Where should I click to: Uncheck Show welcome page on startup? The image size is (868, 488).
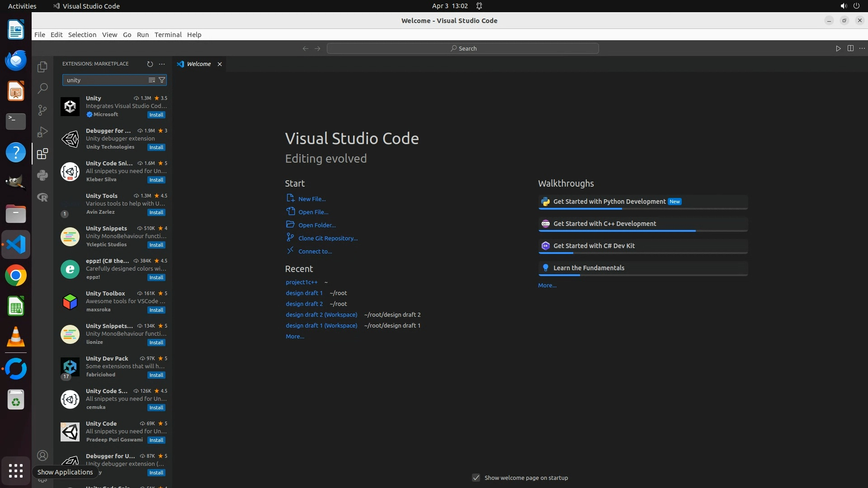click(476, 478)
